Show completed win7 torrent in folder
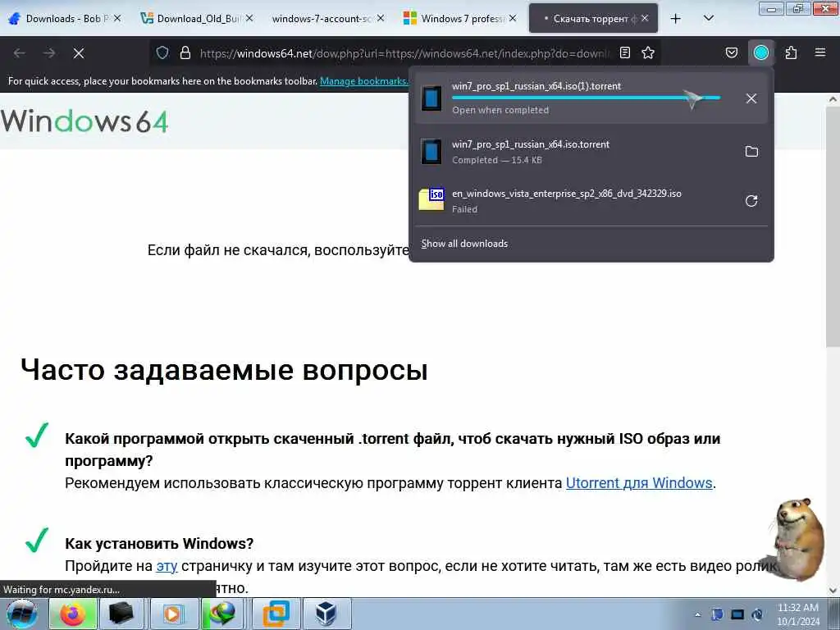The width and height of the screenshot is (840, 630). point(751,152)
